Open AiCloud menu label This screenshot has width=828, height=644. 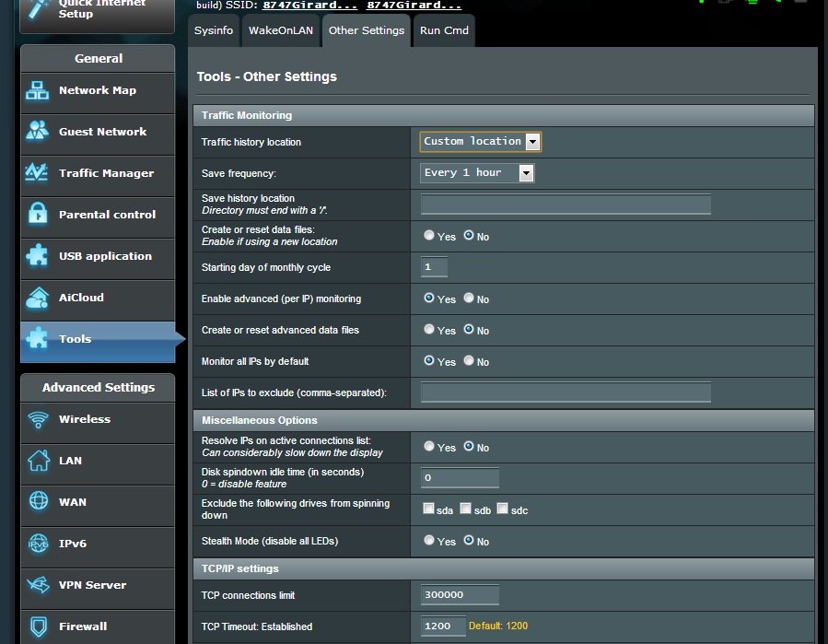[81, 298]
